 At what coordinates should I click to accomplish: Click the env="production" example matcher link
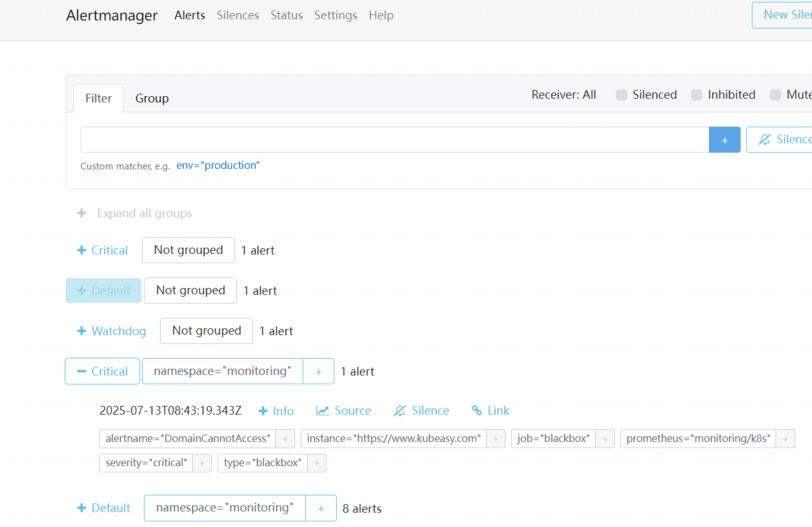pos(218,166)
